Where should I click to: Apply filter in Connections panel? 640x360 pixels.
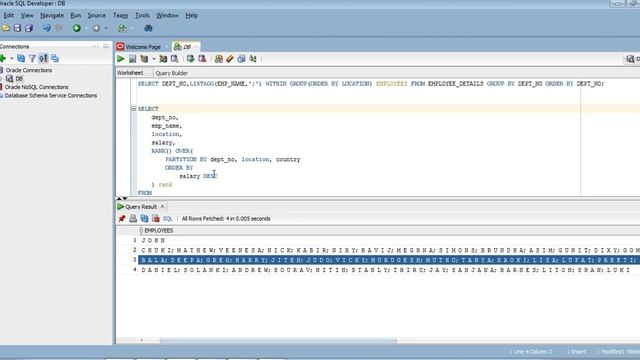click(32, 58)
